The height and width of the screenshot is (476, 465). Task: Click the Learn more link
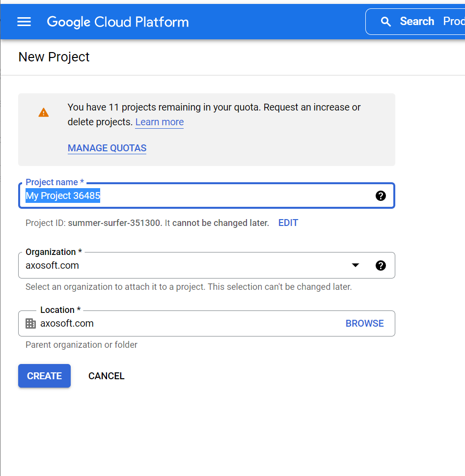(160, 122)
